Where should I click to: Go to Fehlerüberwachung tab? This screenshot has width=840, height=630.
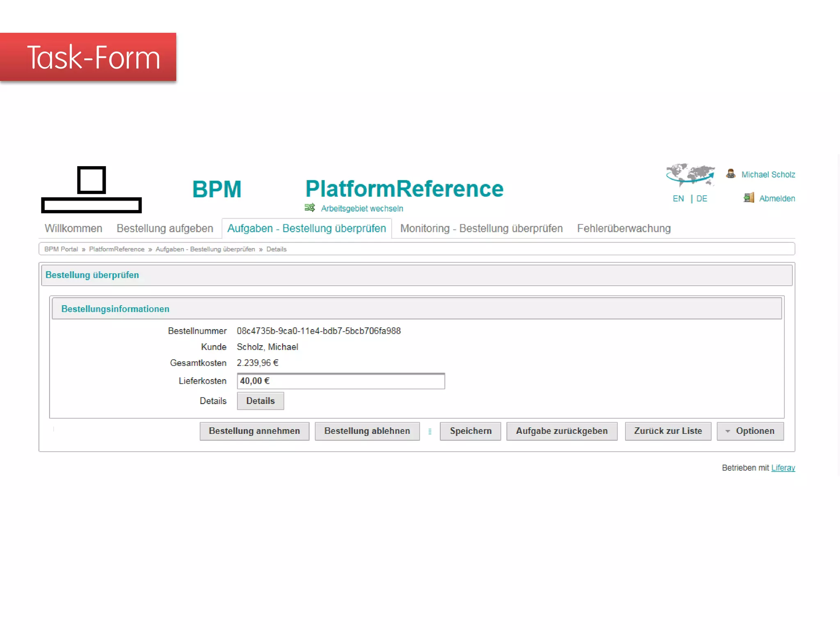click(623, 228)
